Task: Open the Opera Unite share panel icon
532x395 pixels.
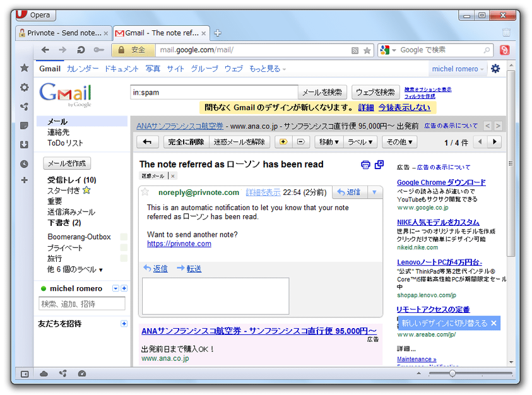Action: [24, 107]
